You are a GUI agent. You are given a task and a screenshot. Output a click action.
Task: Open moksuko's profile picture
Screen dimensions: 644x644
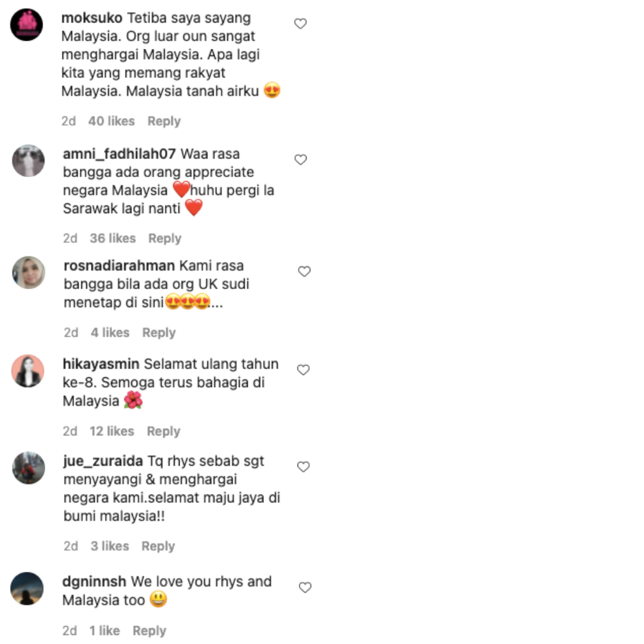[x=26, y=24]
